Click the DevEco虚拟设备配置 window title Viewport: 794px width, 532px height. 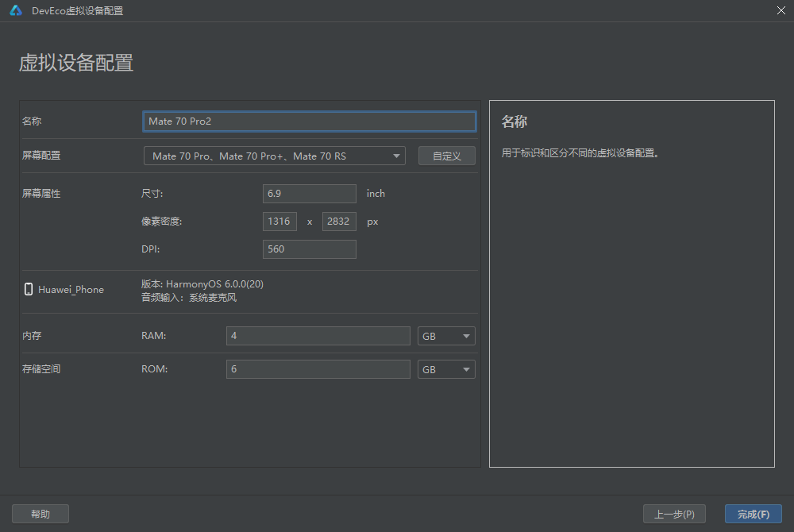point(78,10)
